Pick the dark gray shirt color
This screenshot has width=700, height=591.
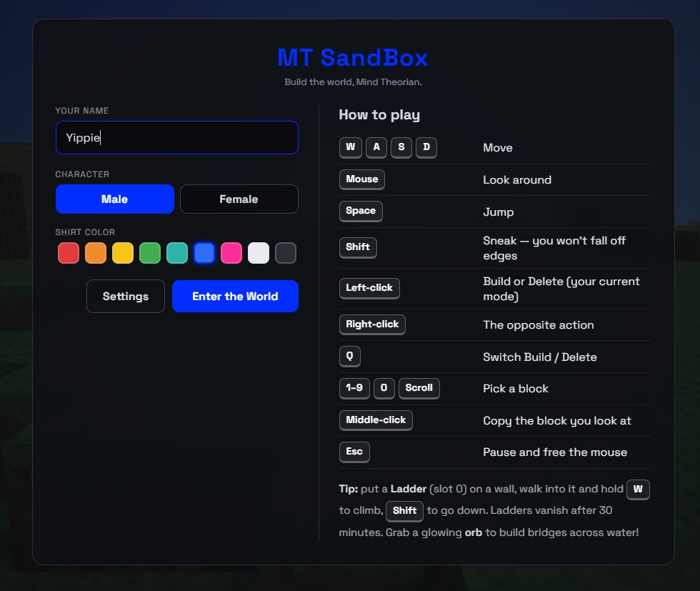click(286, 253)
